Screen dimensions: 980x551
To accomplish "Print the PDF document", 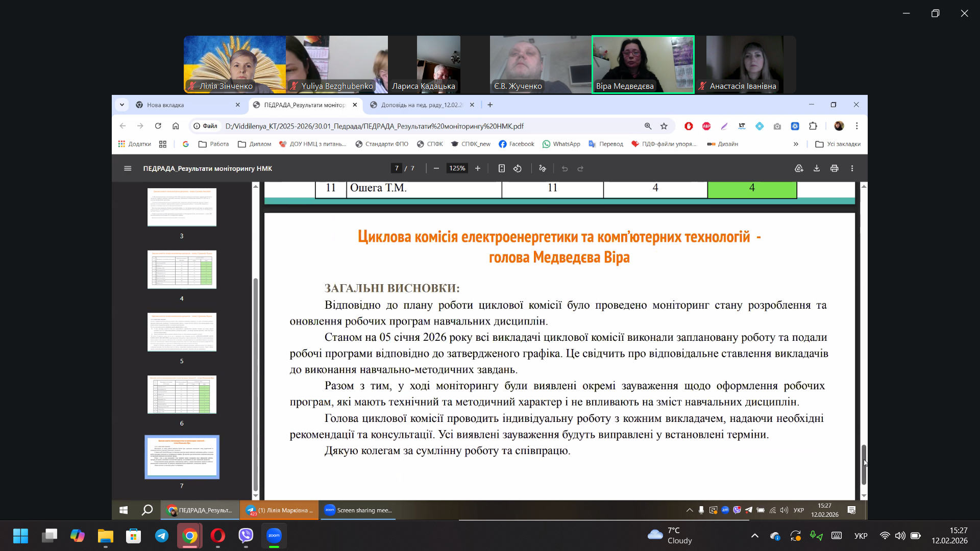I will click(x=835, y=168).
